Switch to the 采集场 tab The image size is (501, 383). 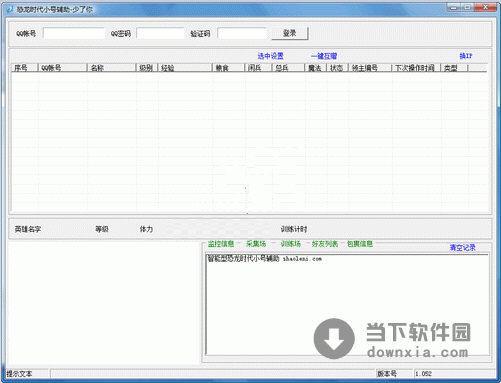[x=256, y=244]
